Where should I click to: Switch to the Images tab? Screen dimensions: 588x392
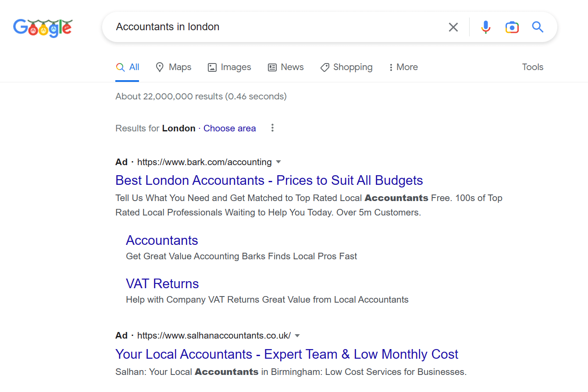(x=229, y=67)
